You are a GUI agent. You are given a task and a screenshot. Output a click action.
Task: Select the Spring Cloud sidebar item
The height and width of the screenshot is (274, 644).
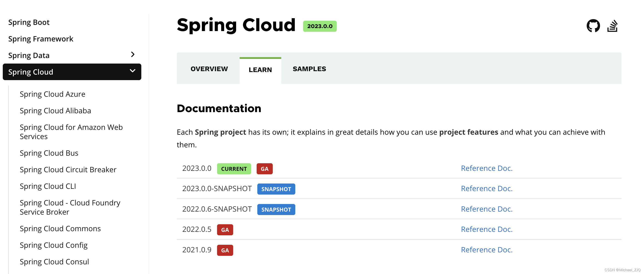pyautogui.click(x=72, y=72)
